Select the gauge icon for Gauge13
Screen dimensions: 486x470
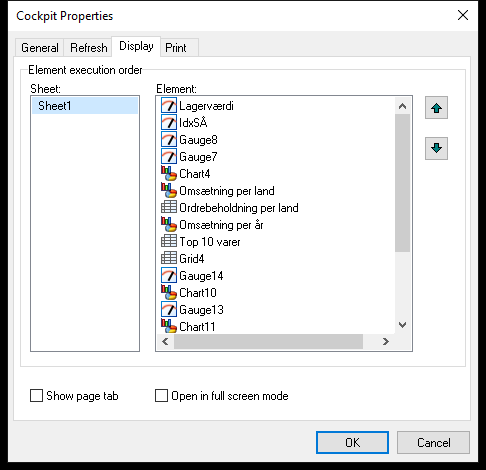tap(169, 310)
